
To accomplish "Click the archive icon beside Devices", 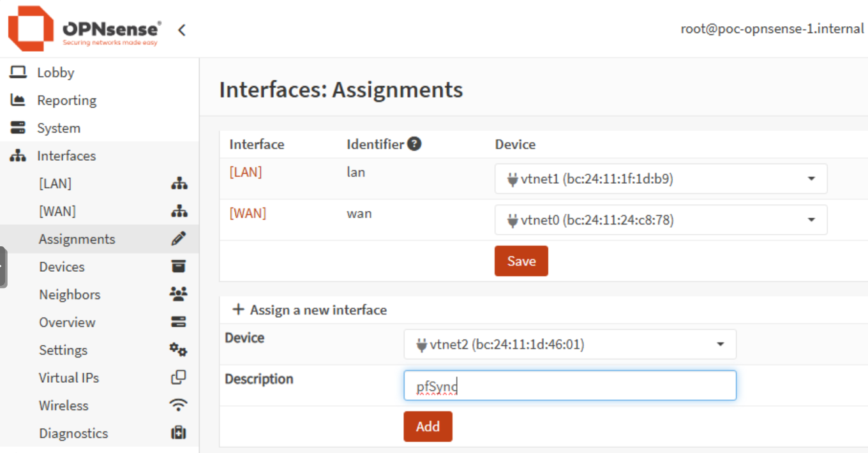I will pyautogui.click(x=179, y=267).
